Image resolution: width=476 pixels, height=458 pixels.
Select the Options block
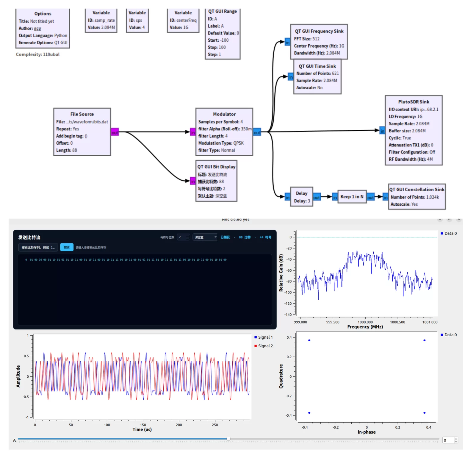click(43, 28)
